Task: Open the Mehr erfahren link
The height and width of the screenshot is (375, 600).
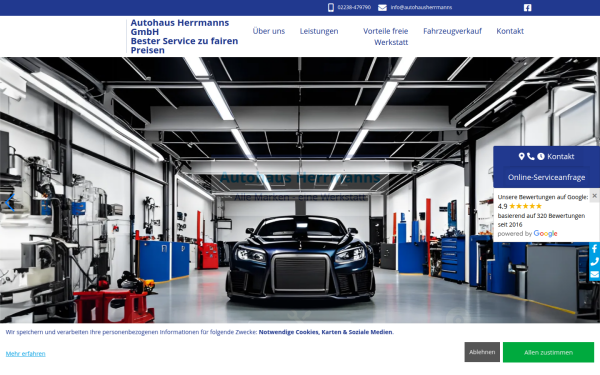Action: 26,354
